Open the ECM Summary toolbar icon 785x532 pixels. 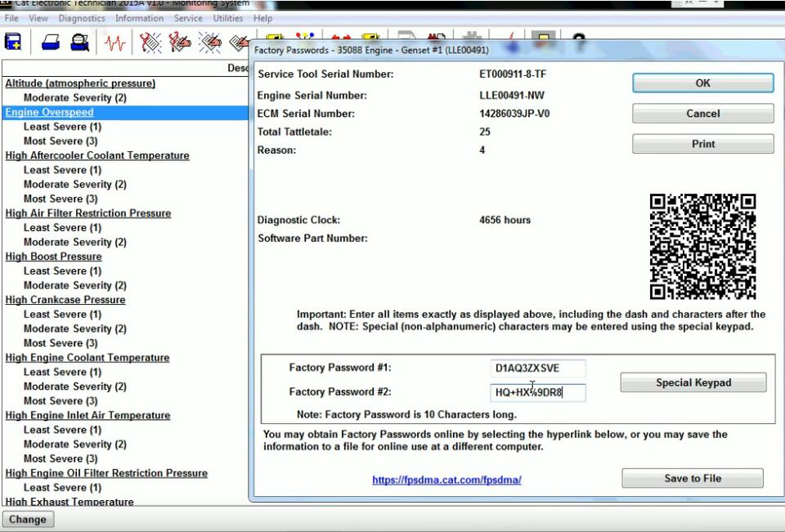tap(13, 42)
